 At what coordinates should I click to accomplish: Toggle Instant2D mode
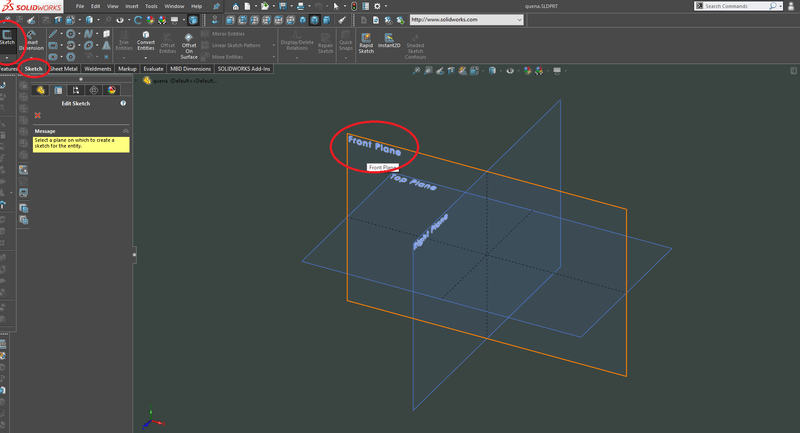click(389, 40)
